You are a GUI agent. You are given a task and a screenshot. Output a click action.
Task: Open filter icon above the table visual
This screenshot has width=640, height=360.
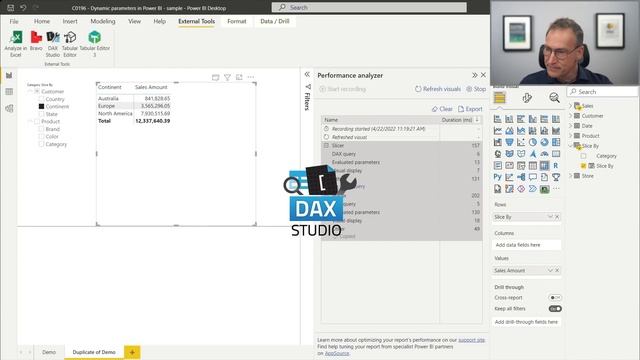coord(227,77)
